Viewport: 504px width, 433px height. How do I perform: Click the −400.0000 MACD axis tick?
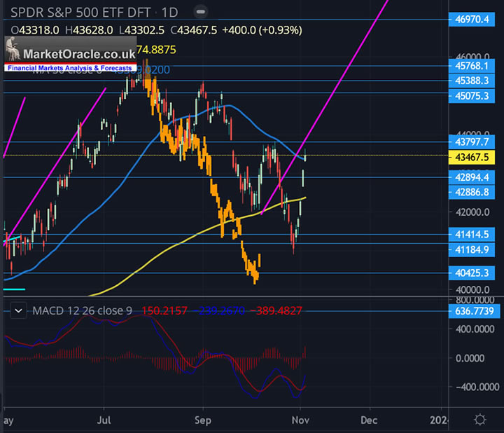pyautogui.click(x=477, y=387)
